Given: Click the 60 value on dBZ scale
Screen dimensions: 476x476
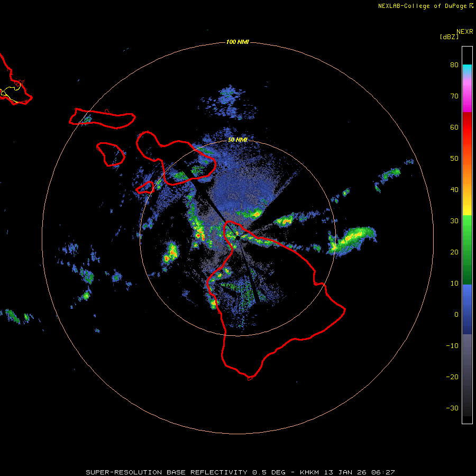Looking at the screenshot, I should tap(454, 127).
